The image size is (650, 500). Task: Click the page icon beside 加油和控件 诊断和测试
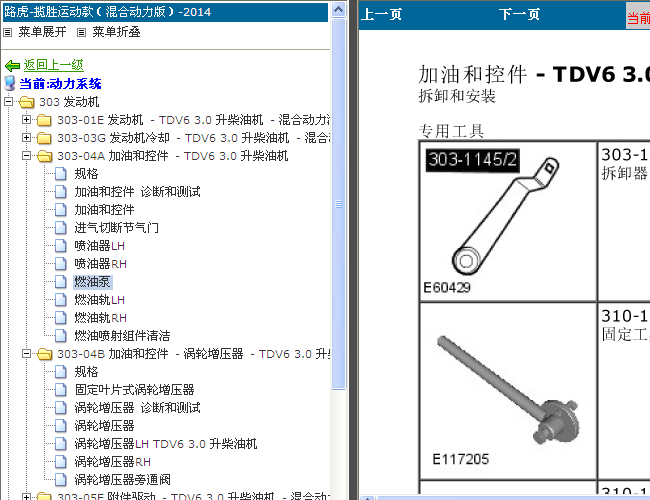click(x=61, y=192)
